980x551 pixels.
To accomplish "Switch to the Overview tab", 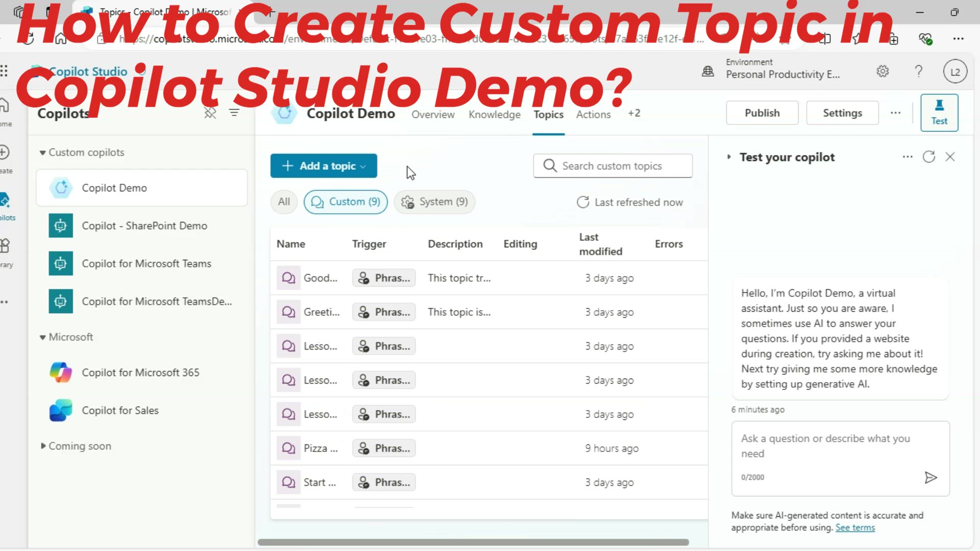I will coord(433,114).
